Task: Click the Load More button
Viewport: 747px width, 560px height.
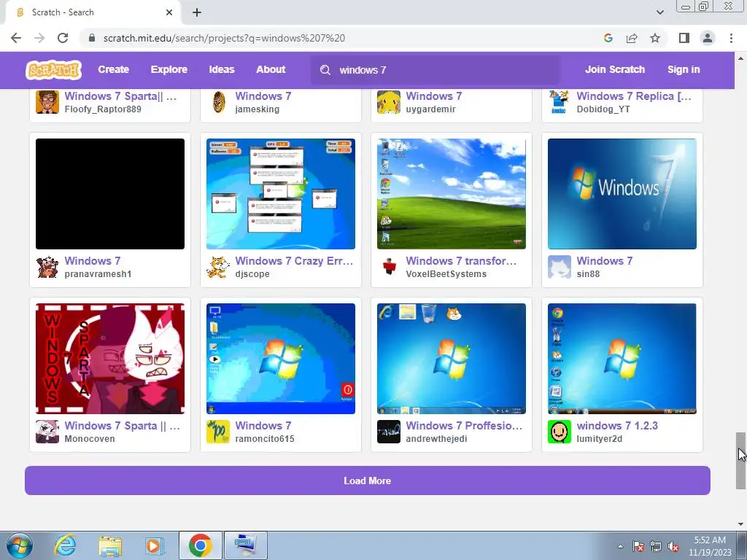Action: (x=368, y=481)
